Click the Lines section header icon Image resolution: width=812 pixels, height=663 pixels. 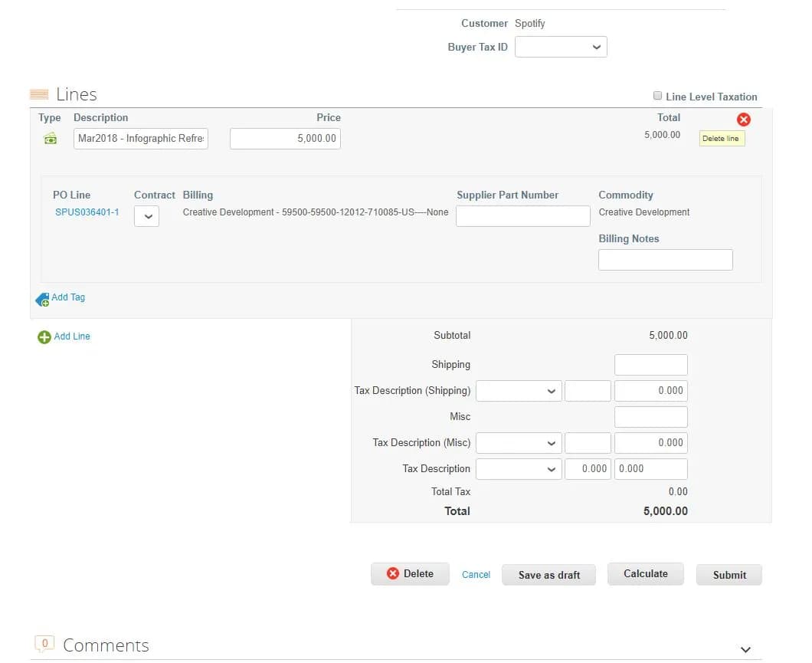(x=39, y=94)
